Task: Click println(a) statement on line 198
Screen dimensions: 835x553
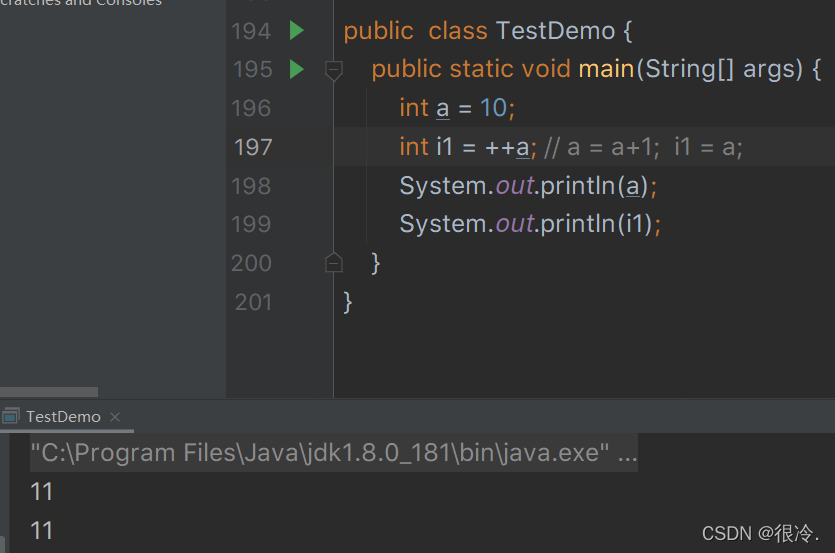Action: click(528, 186)
